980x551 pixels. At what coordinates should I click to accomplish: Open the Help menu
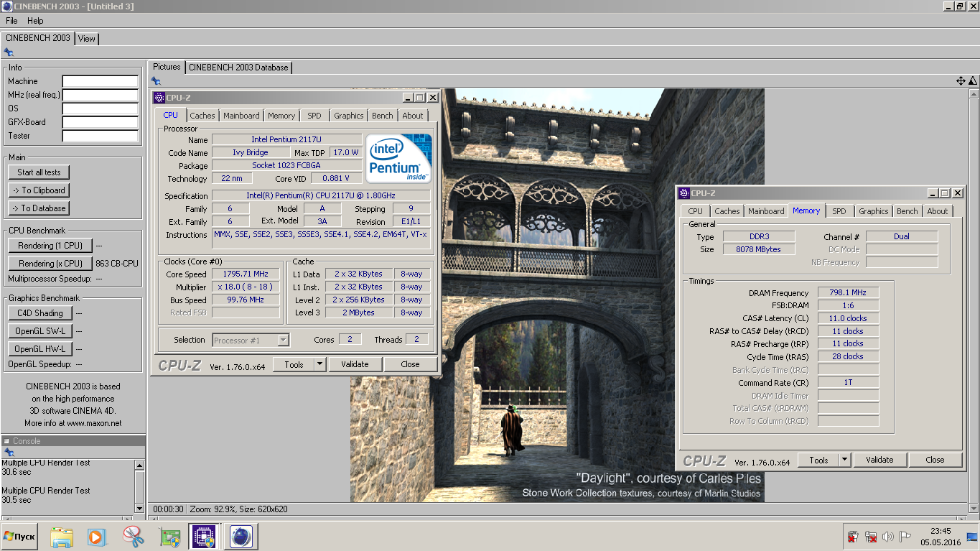(x=35, y=21)
